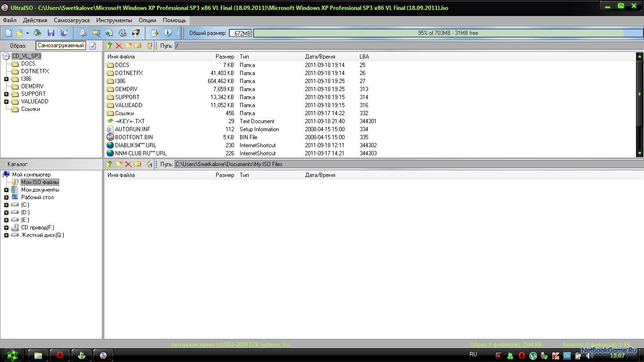The width and height of the screenshot is (644, 362).
Task: Click the image path field showing /
Action: [409, 46]
